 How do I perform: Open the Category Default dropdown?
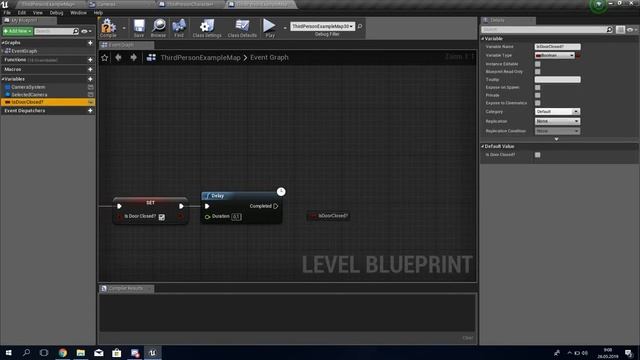tap(557, 111)
